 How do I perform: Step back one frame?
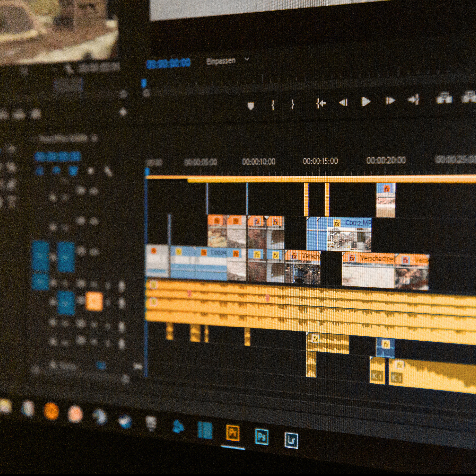pos(343,102)
